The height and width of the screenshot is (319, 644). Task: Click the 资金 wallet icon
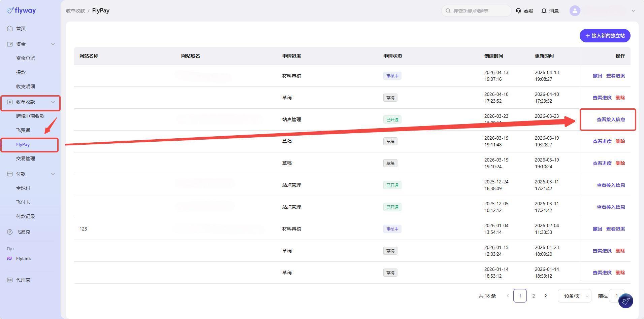(10, 44)
